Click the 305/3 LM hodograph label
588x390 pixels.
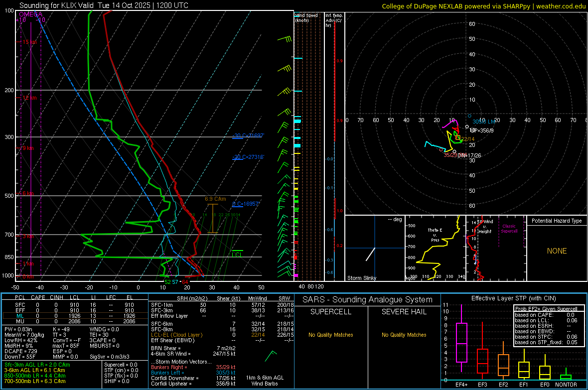coord(484,122)
